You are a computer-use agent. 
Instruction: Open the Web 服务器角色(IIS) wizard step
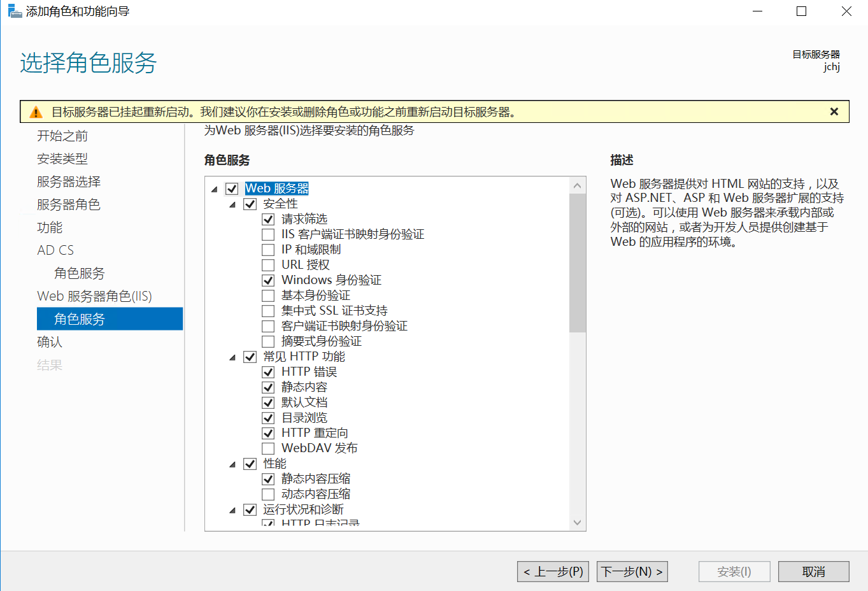click(x=94, y=296)
